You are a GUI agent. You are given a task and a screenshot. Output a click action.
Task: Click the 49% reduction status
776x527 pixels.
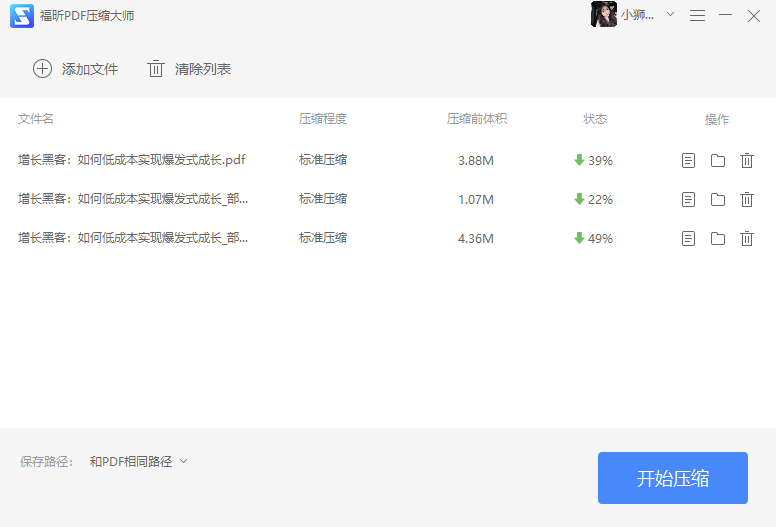(x=593, y=239)
